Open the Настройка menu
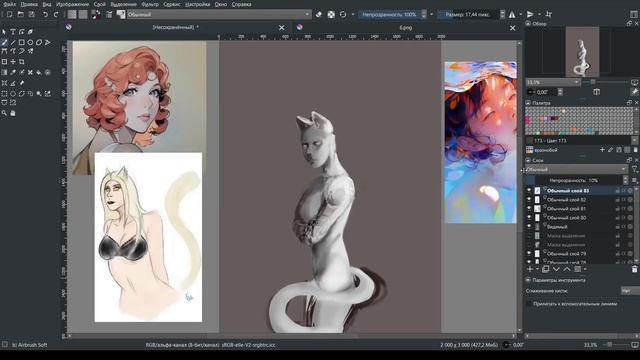The height and width of the screenshot is (360, 640). 197,4
